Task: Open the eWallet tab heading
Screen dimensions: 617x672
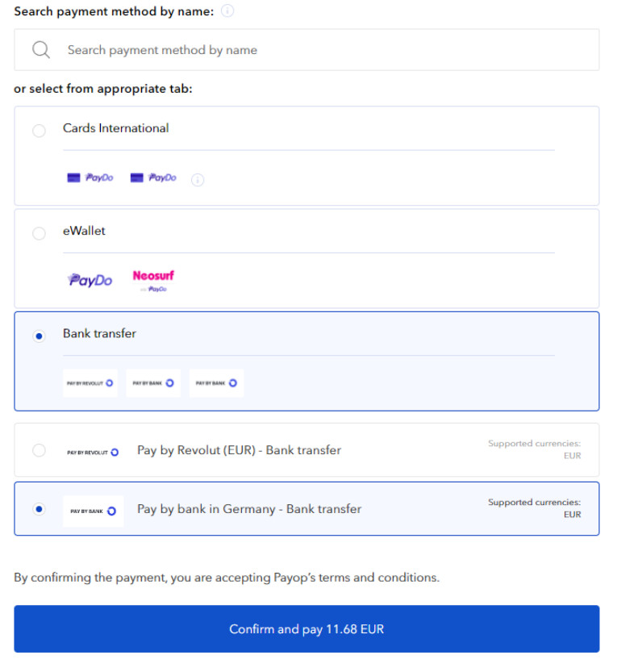Action: (84, 231)
